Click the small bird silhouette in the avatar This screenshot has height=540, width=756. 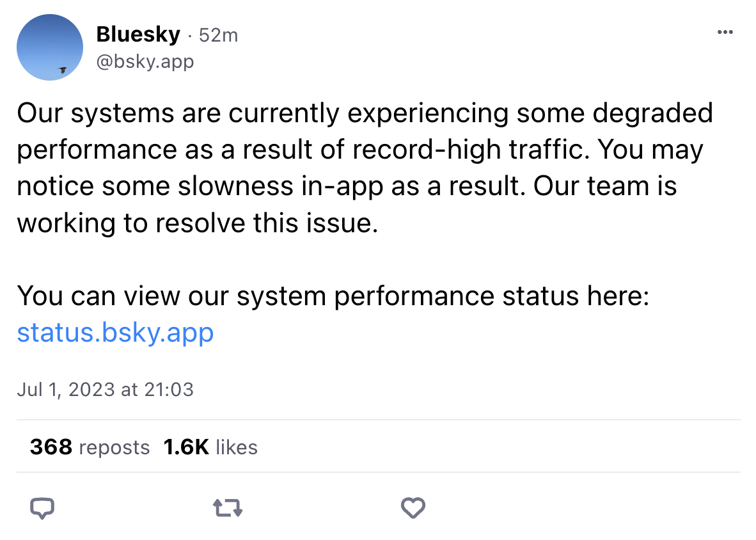click(63, 69)
